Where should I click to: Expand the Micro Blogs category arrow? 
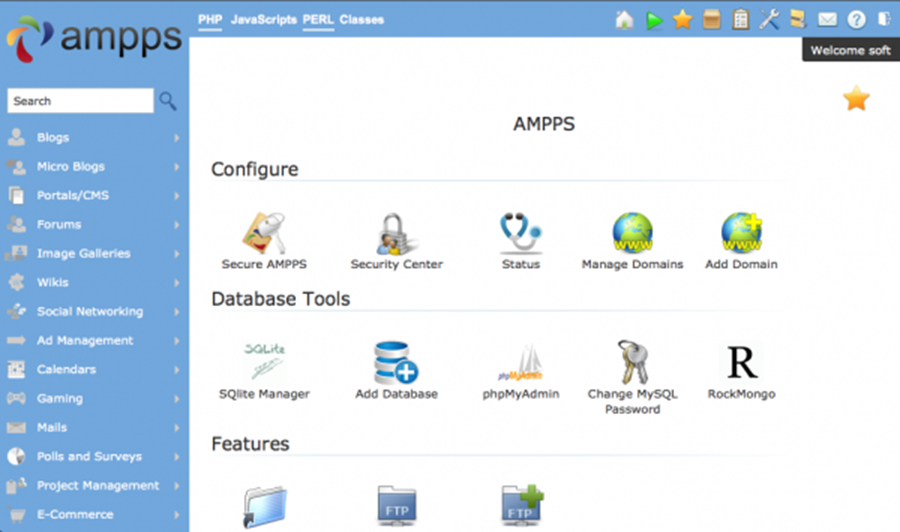[177, 167]
